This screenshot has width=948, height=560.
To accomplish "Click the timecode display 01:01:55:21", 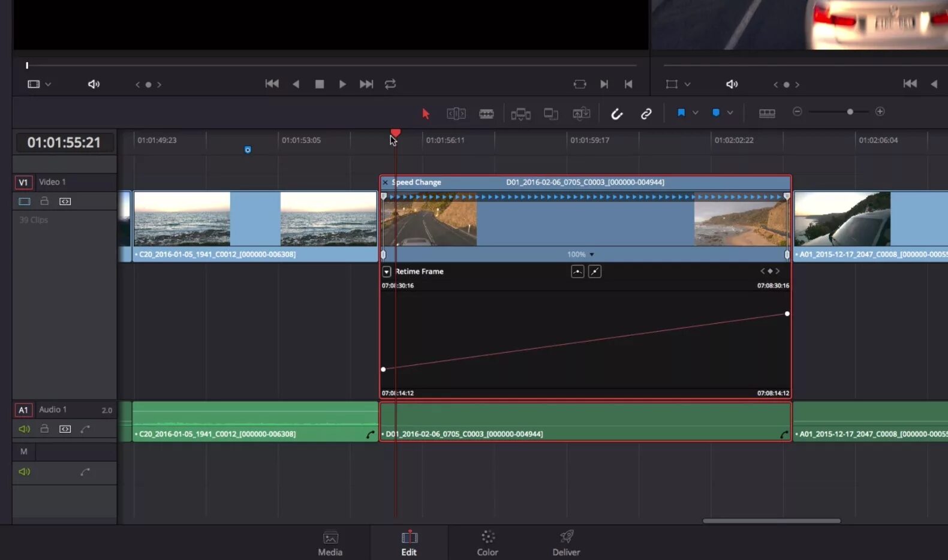I will [64, 143].
